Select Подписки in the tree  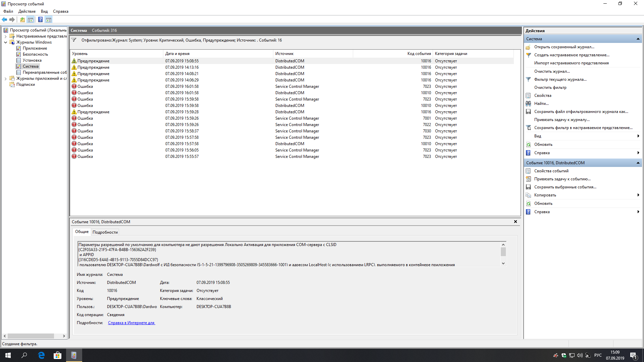pos(25,84)
